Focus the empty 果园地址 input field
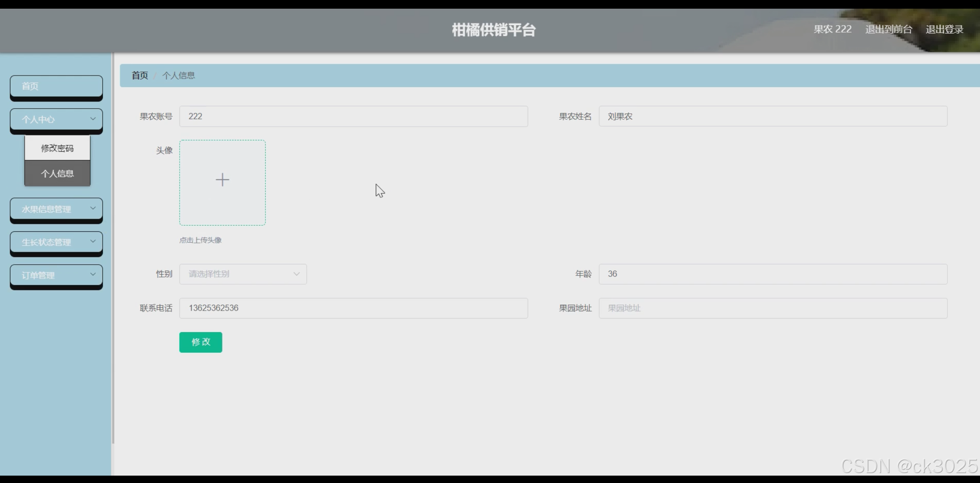The image size is (980, 483). [773, 308]
